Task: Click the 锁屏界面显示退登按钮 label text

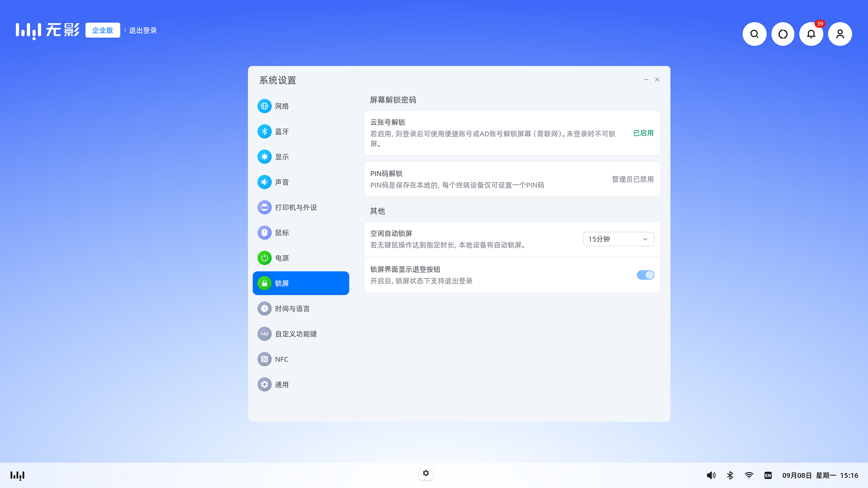Action: (405, 269)
